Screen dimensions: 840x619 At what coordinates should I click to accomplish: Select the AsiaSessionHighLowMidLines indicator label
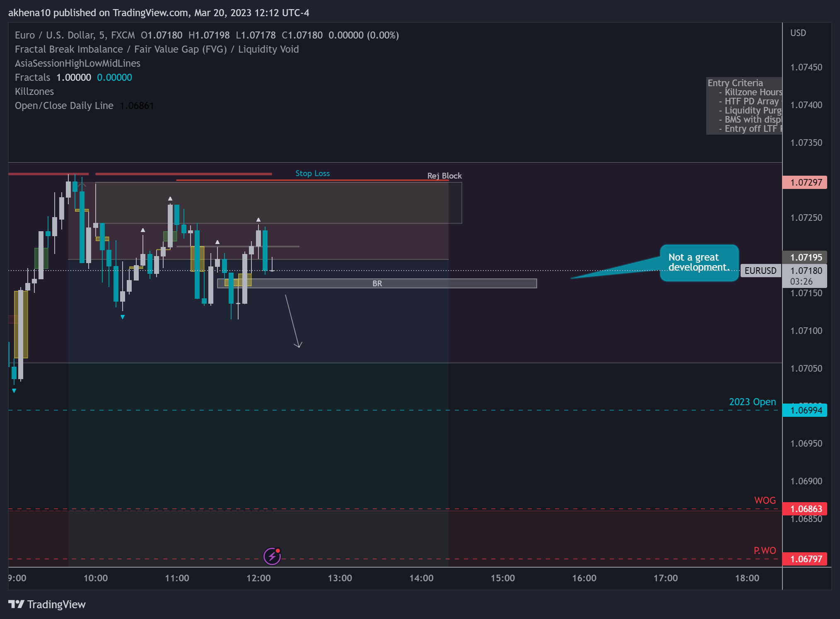(x=77, y=63)
